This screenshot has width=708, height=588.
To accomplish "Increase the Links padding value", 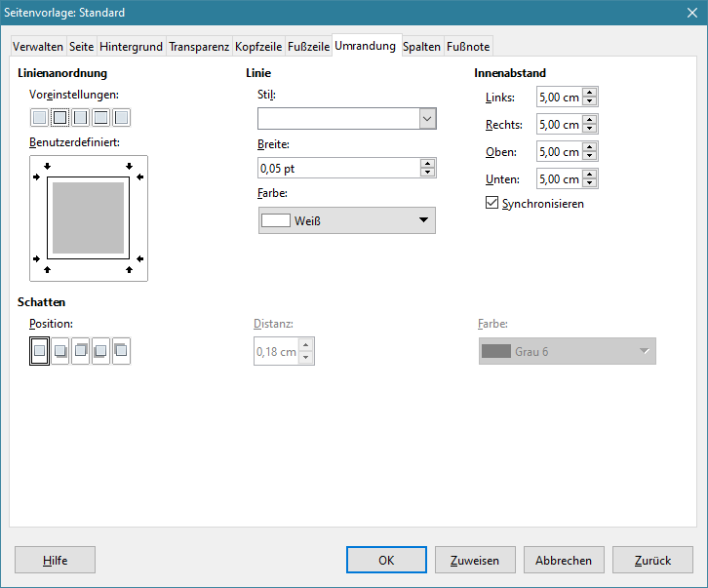I will 590,93.
